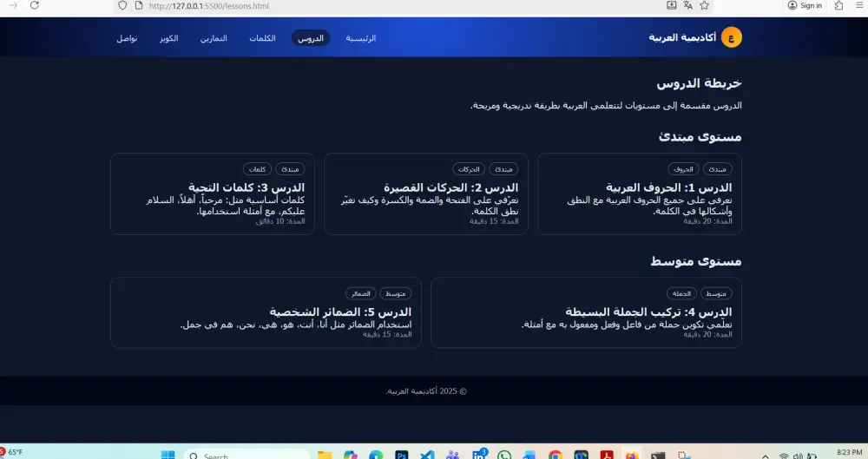Click the المدة: 20 دقيقة text in lesson 1
Viewport: 868px width, 459px height.
(707, 221)
